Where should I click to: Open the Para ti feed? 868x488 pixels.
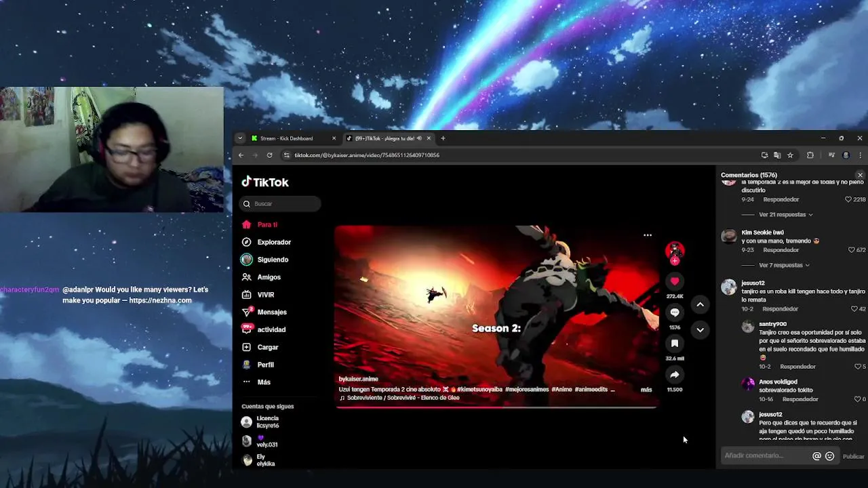pyautogui.click(x=267, y=224)
